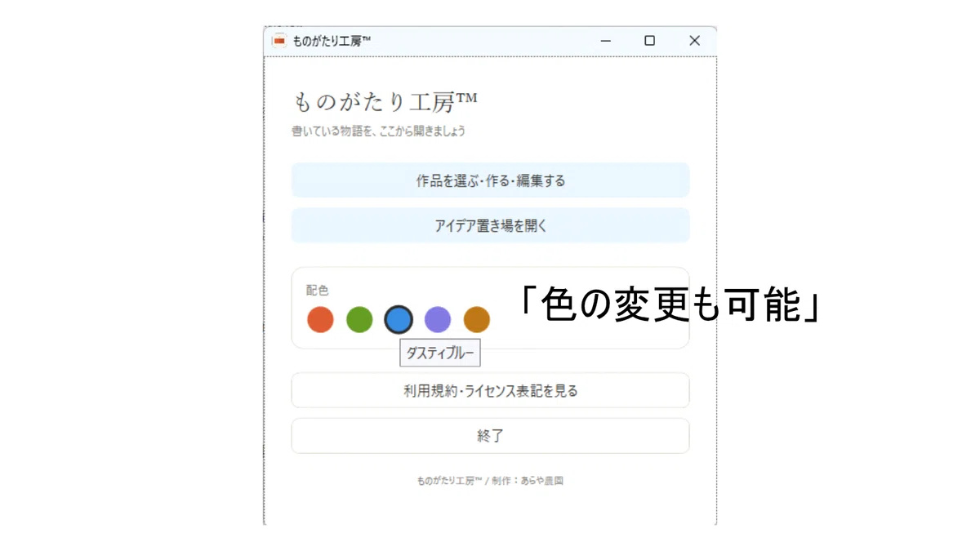Minimize the ものがたり工房 window
Image resolution: width=980 pixels, height=551 pixels.
(606, 41)
